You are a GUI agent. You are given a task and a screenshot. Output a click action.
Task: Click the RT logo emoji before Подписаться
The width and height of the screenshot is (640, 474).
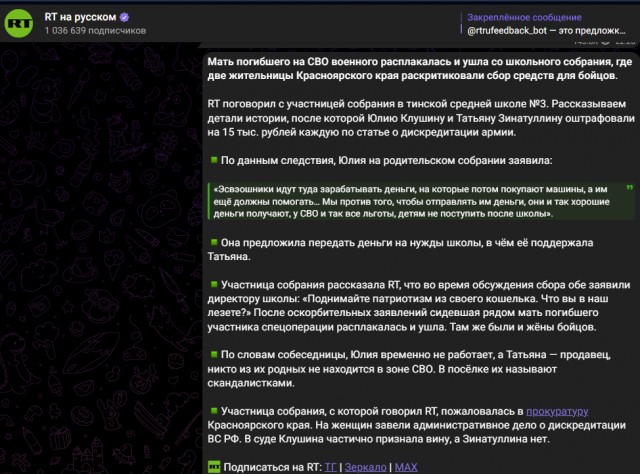click(x=214, y=467)
